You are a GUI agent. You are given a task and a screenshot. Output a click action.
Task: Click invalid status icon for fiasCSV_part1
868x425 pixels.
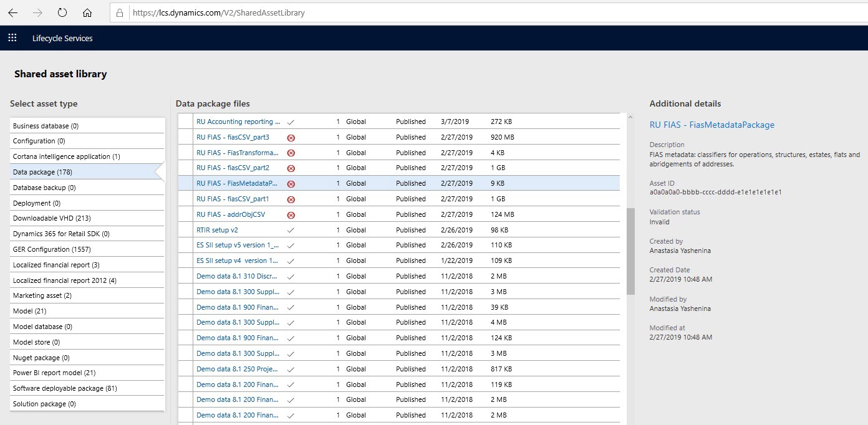click(291, 199)
